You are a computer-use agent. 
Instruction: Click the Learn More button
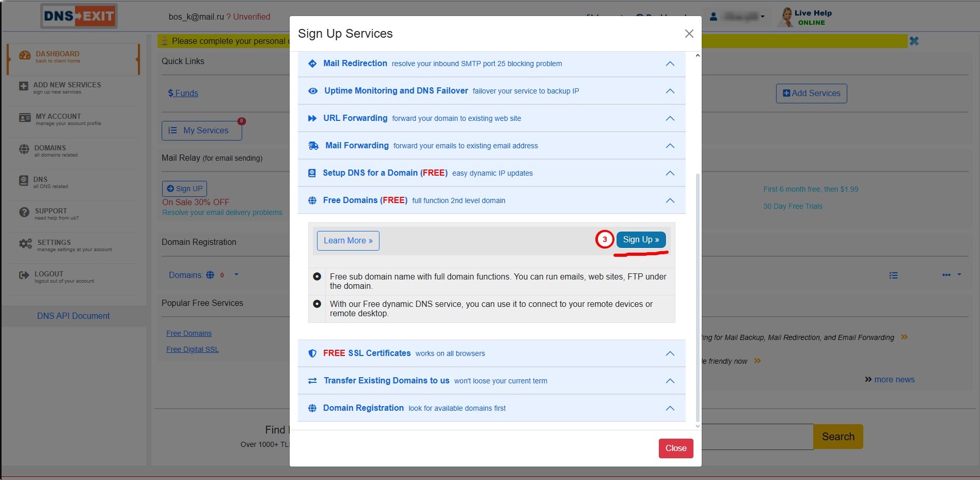(348, 241)
